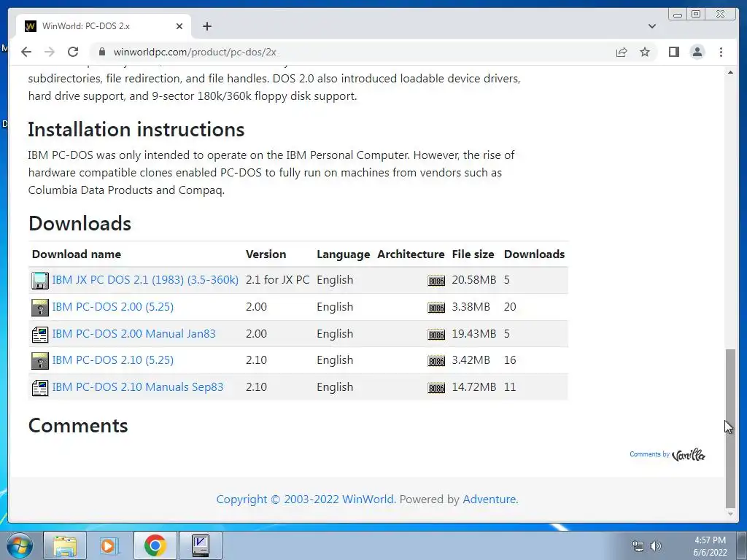Click 8086 icon in the 14.72MB row
The height and width of the screenshot is (560, 747).
(436, 388)
